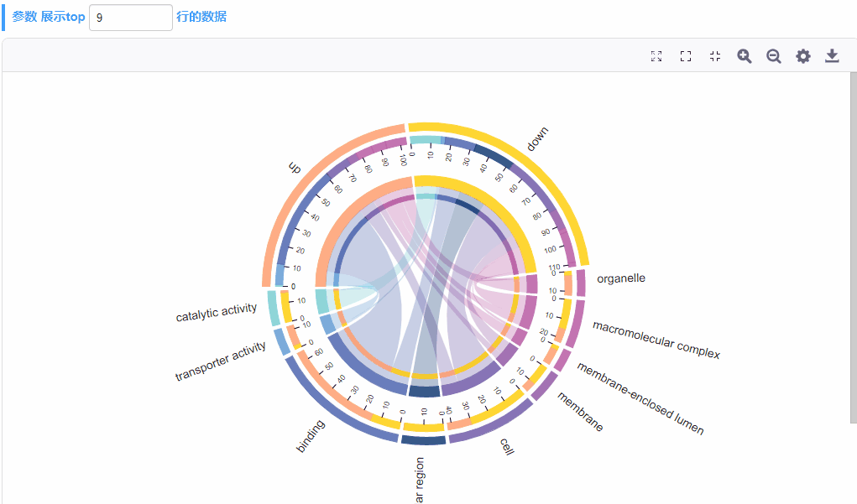The height and width of the screenshot is (504, 857).
Task: Select the dark-blue outer arc at chart bottom
Action: point(424,440)
